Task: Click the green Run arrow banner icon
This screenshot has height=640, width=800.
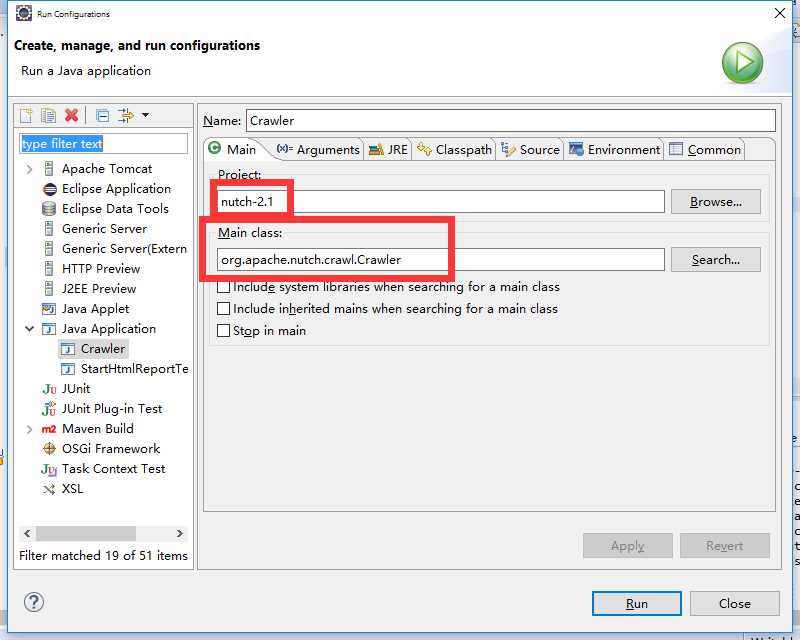Action: pos(742,63)
